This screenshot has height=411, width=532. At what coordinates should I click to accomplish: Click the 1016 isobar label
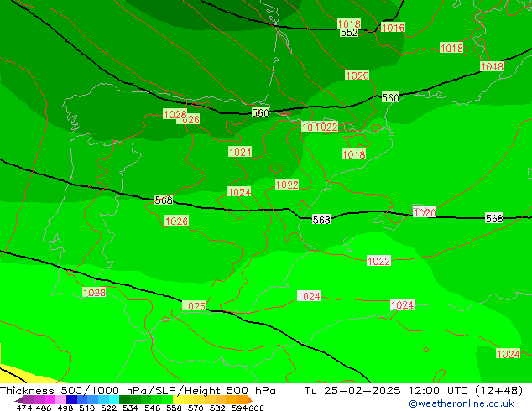(393, 28)
